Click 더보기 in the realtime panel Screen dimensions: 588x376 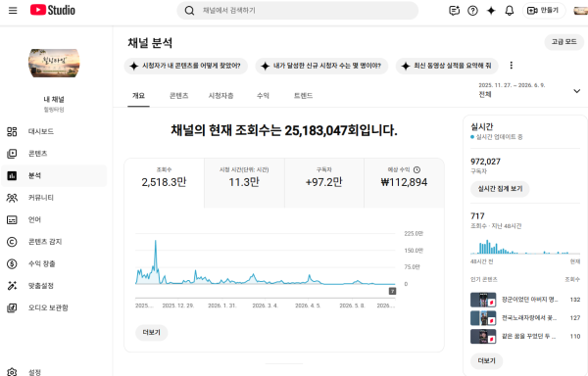487,361
